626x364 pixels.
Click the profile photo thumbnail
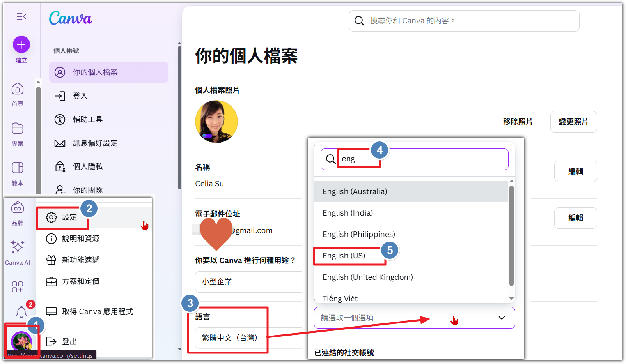[x=216, y=122]
